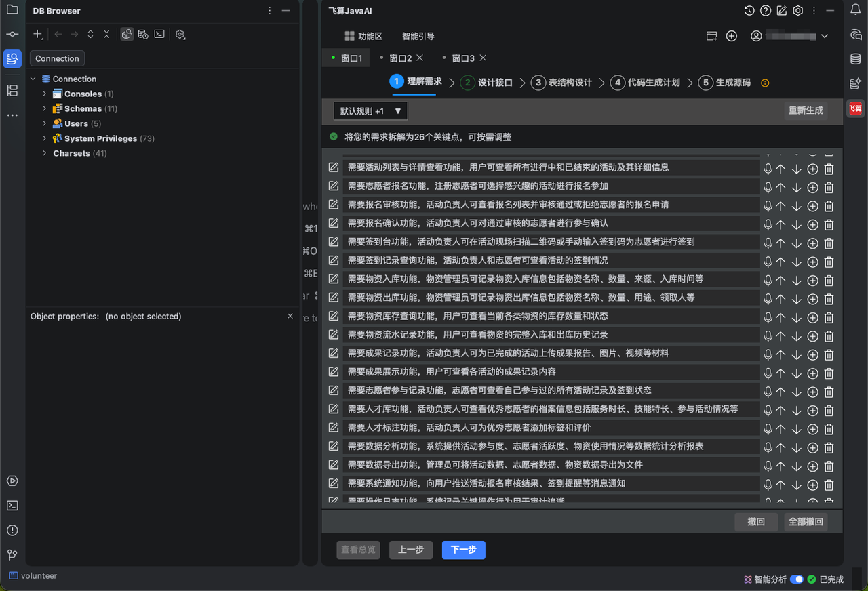This screenshot has width=868, height=591.
Task: Collapse the Connection tree node
Action: point(33,79)
